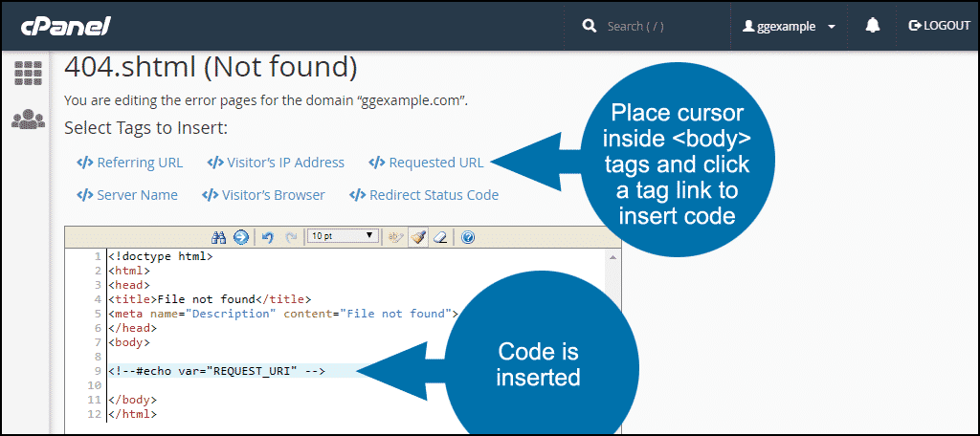Click the cPanel logo

(x=66, y=26)
